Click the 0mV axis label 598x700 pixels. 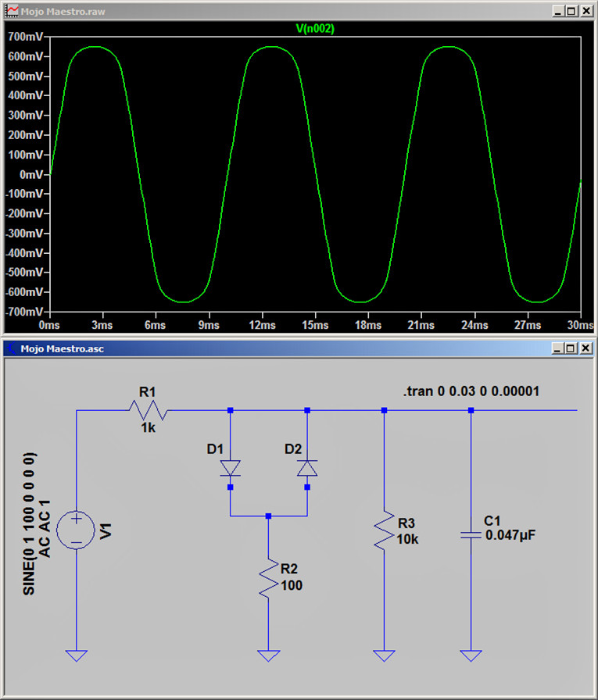coord(31,174)
